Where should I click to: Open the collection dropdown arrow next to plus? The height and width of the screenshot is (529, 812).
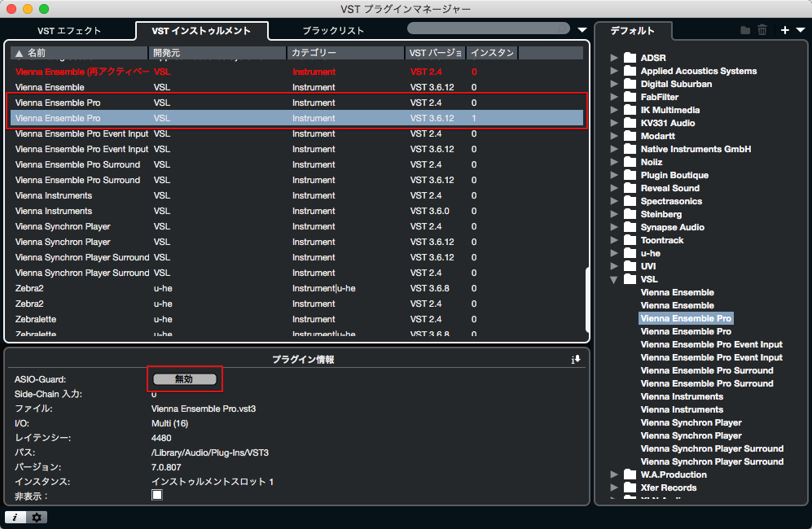(x=800, y=30)
